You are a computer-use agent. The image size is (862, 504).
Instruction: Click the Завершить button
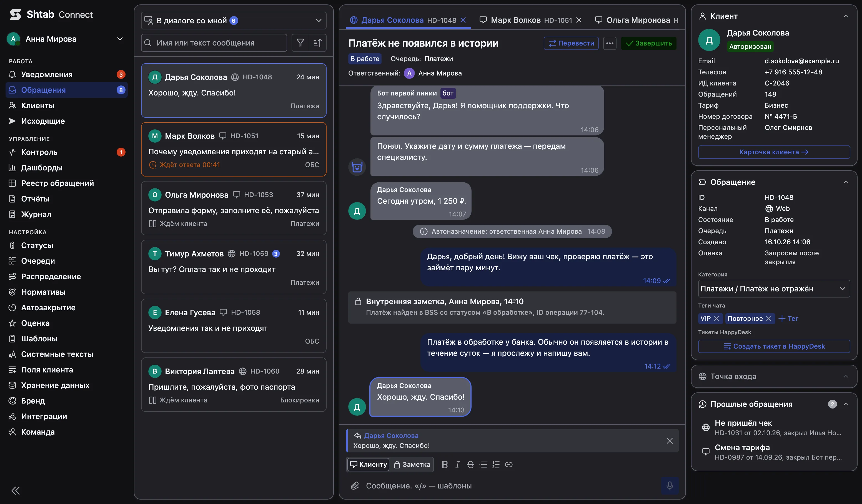point(648,43)
